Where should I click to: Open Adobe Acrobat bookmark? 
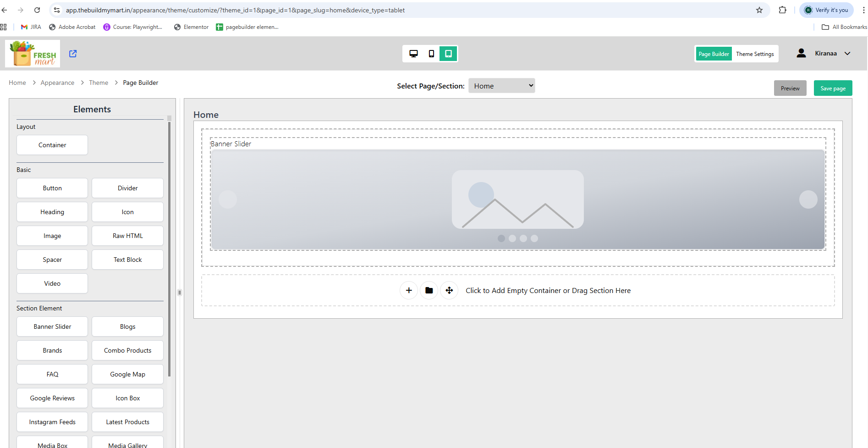click(72, 27)
